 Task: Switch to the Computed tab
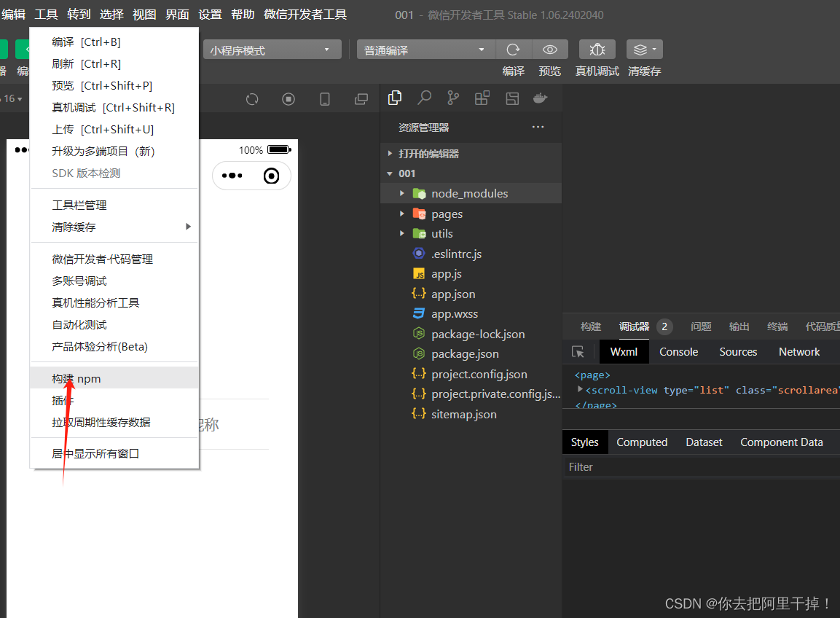click(x=642, y=442)
